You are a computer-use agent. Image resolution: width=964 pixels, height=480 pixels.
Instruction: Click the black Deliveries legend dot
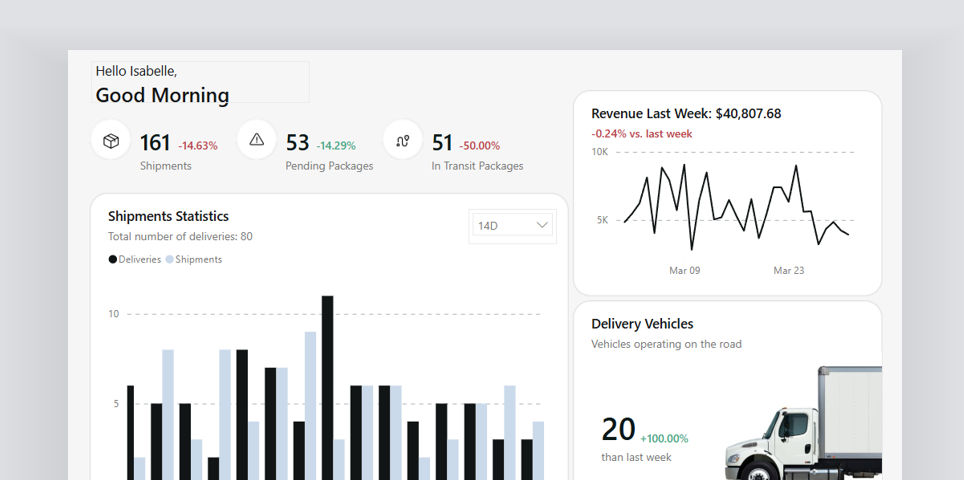tap(113, 259)
